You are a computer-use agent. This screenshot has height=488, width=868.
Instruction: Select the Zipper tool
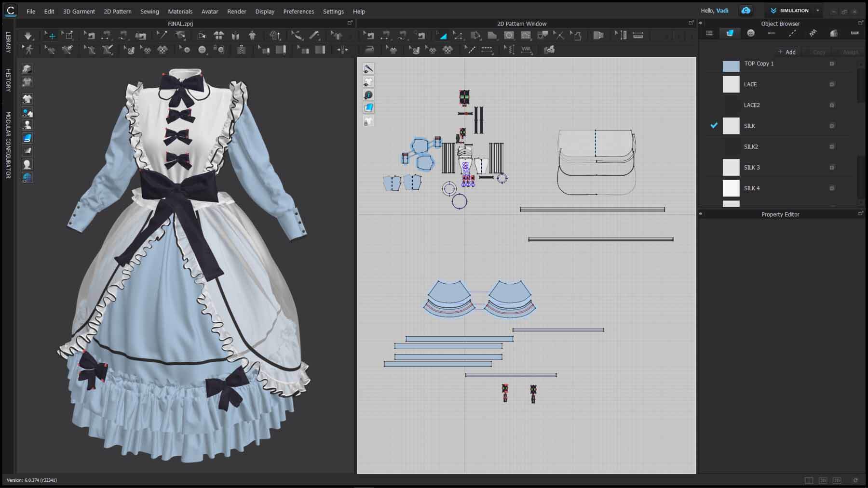point(241,50)
